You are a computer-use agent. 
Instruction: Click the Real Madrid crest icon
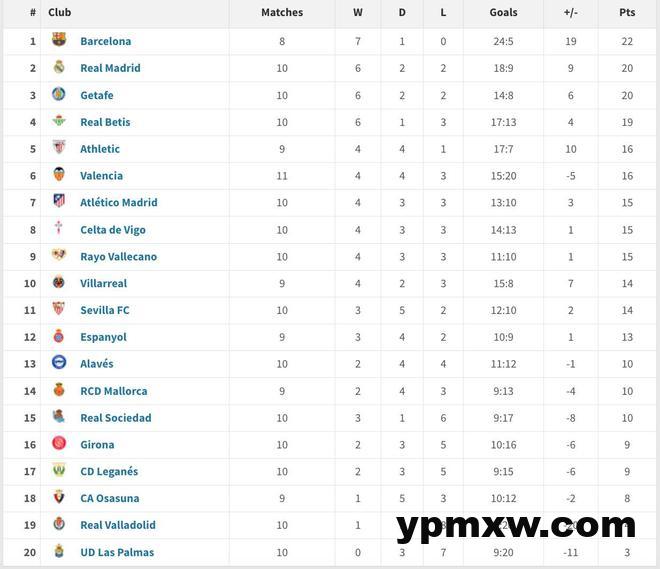[59, 68]
